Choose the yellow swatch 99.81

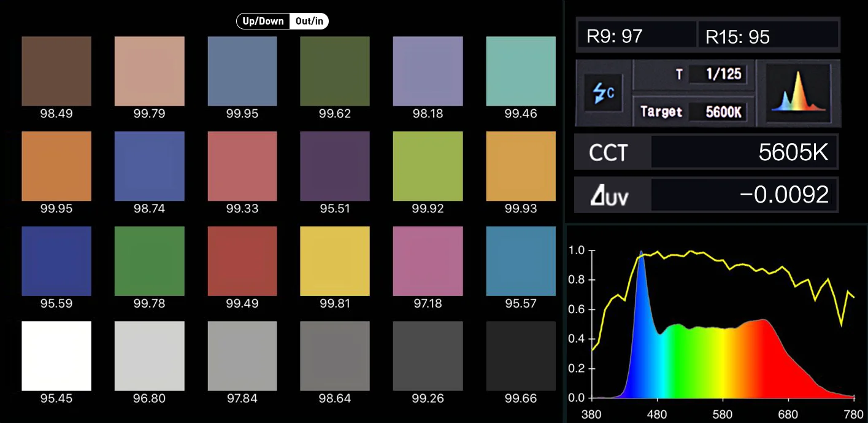[335, 261]
